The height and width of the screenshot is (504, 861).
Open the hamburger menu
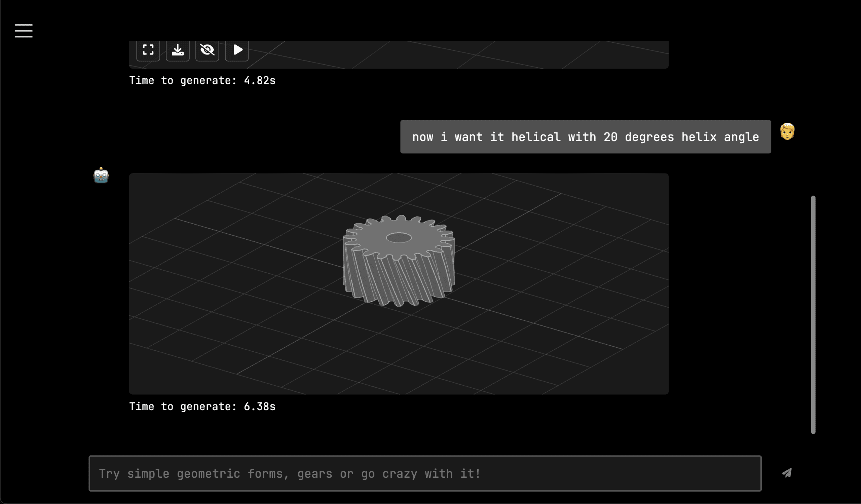point(23,31)
